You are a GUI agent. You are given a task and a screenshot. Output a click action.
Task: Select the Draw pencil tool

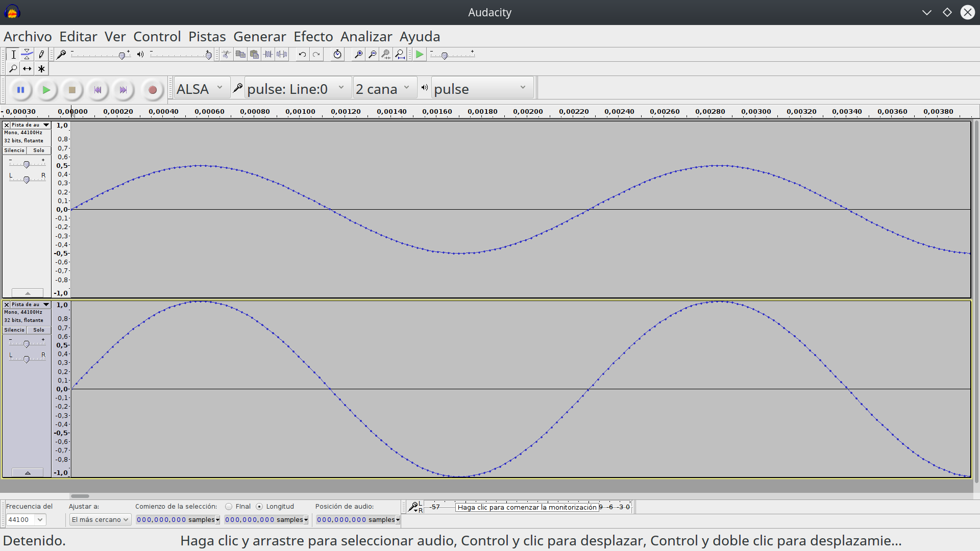[41, 55]
